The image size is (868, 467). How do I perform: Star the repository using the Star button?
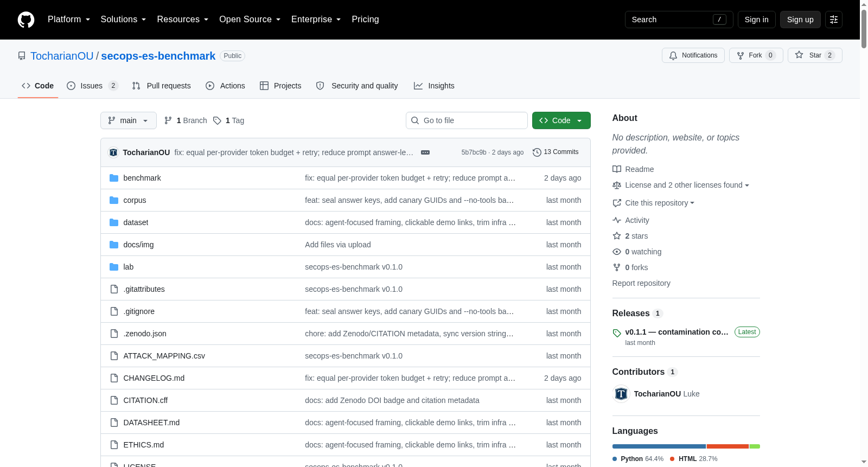coord(815,55)
